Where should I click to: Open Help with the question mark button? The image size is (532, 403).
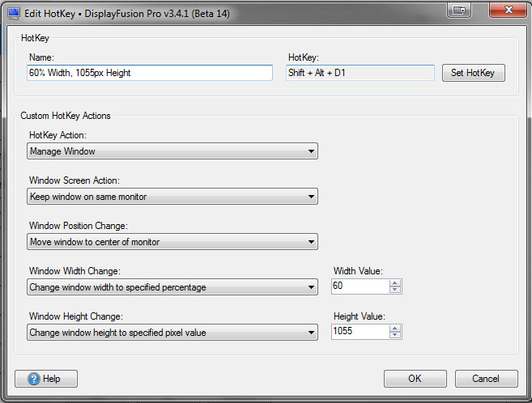[x=46, y=379]
